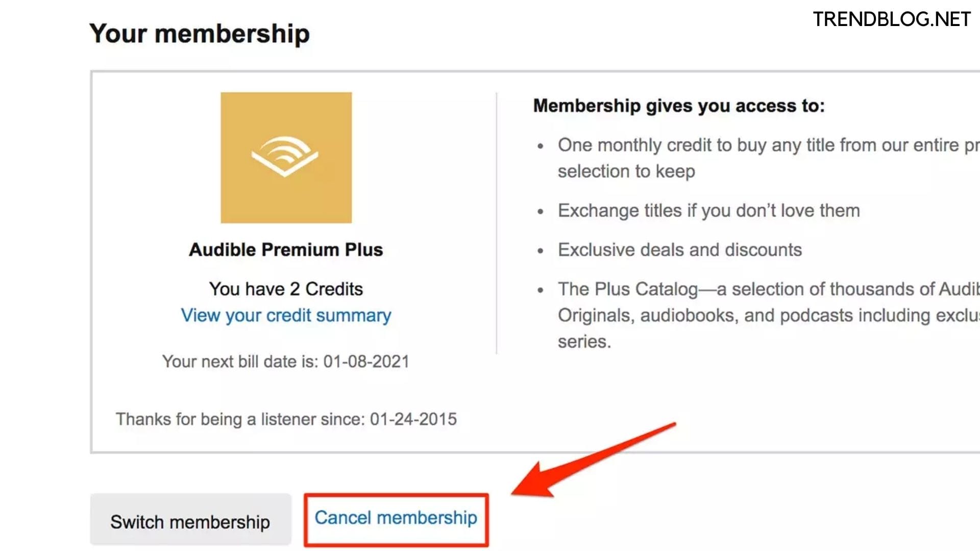Viewport: 980px width, 551px height.
Task: Click the Switch membership button
Action: click(x=190, y=519)
